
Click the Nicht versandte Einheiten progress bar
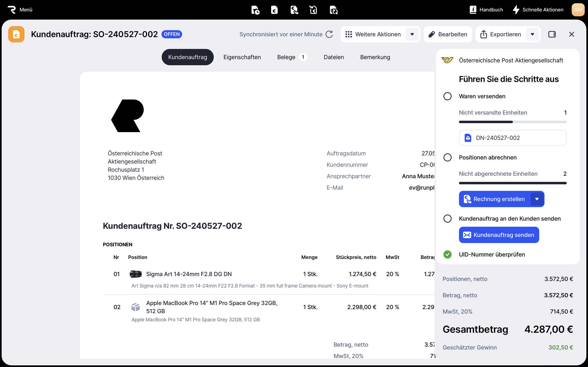click(x=513, y=122)
